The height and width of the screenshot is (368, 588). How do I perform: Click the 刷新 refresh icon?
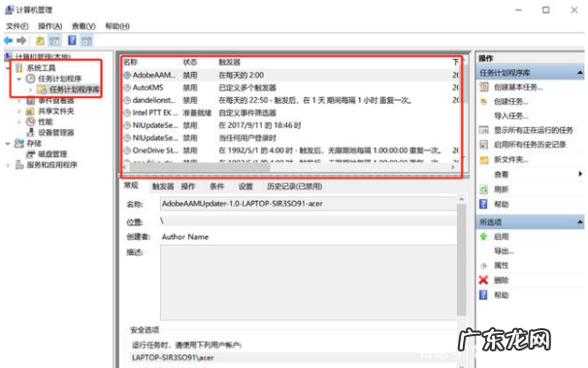tap(484, 189)
